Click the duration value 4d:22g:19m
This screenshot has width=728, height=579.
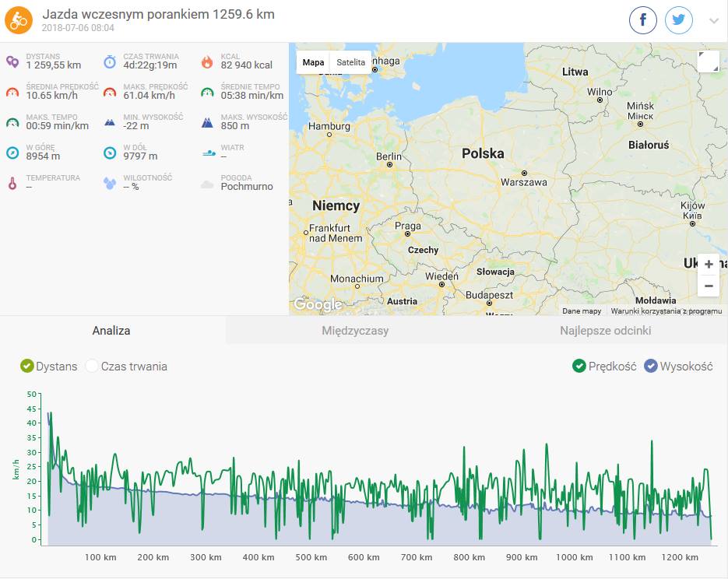click(150, 65)
